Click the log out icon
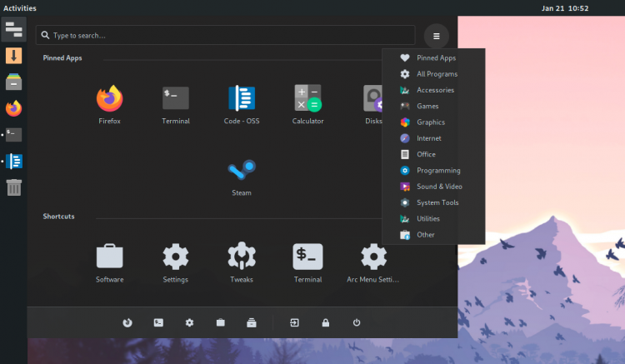Viewport: 625px width, 364px height. (x=294, y=322)
